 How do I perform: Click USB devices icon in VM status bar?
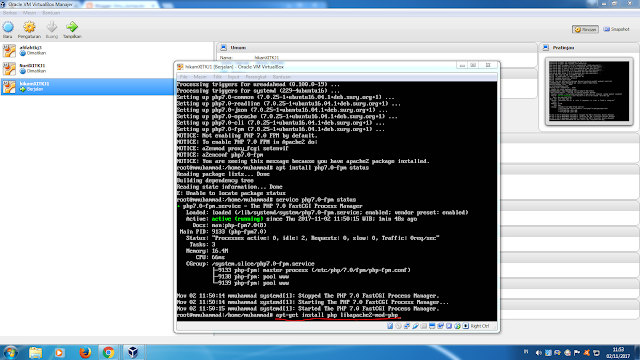coord(416,326)
